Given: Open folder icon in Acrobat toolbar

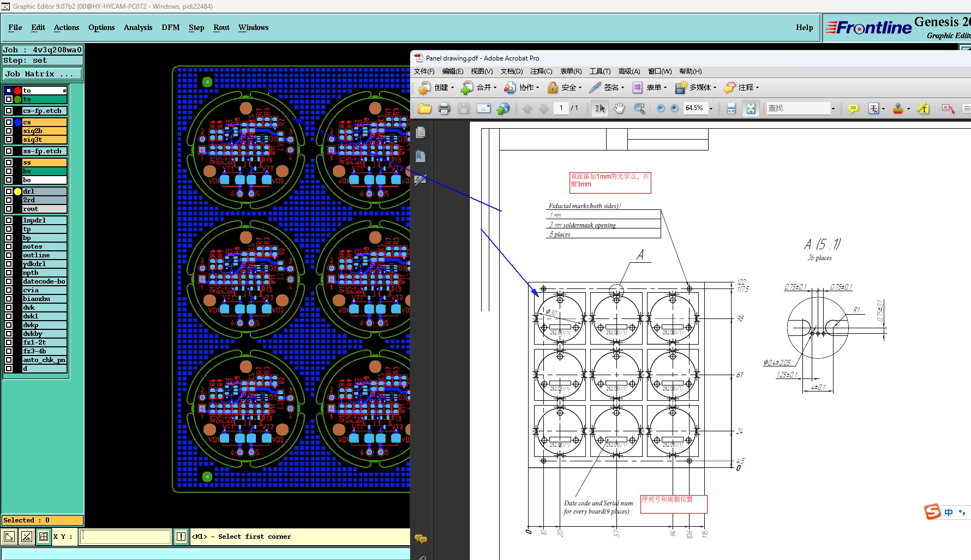Looking at the screenshot, I should click(x=424, y=109).
